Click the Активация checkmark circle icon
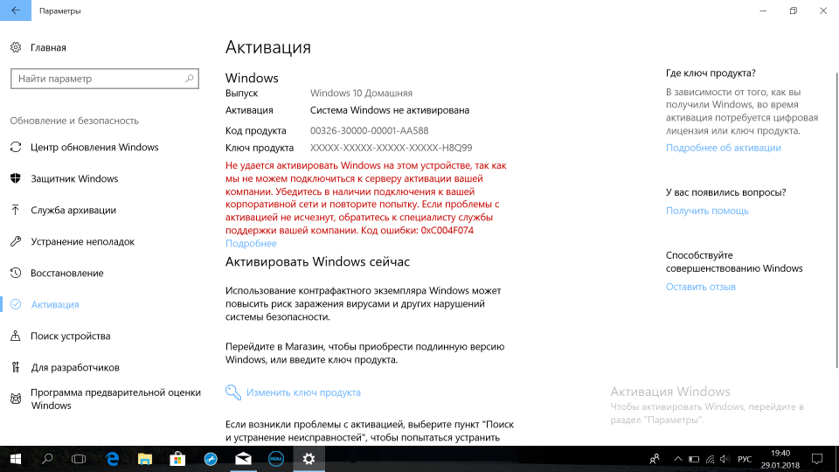The width and height of the screenshot is (839, 472). point(16,304)
